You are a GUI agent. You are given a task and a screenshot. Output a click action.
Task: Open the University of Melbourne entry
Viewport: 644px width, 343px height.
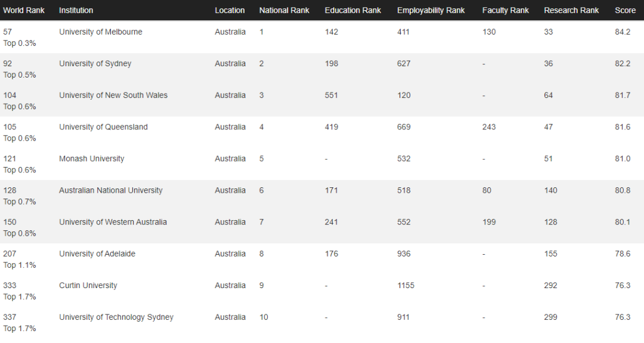[x=101, y=32]
